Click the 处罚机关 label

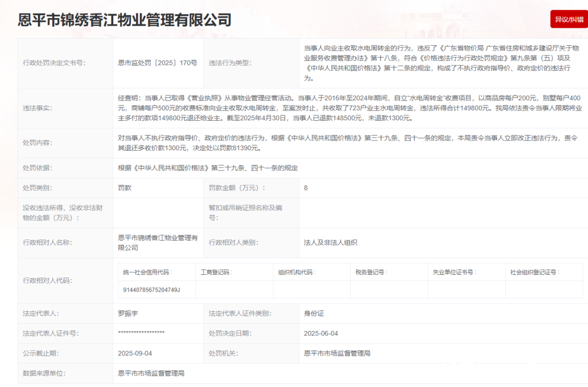click(x=224, y=353)
